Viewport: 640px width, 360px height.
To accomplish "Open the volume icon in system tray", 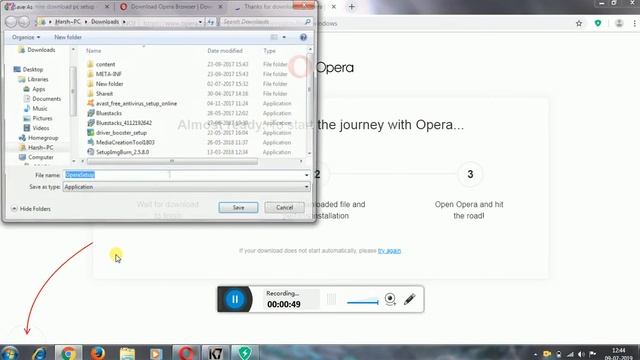I will [x=581, y=354].
